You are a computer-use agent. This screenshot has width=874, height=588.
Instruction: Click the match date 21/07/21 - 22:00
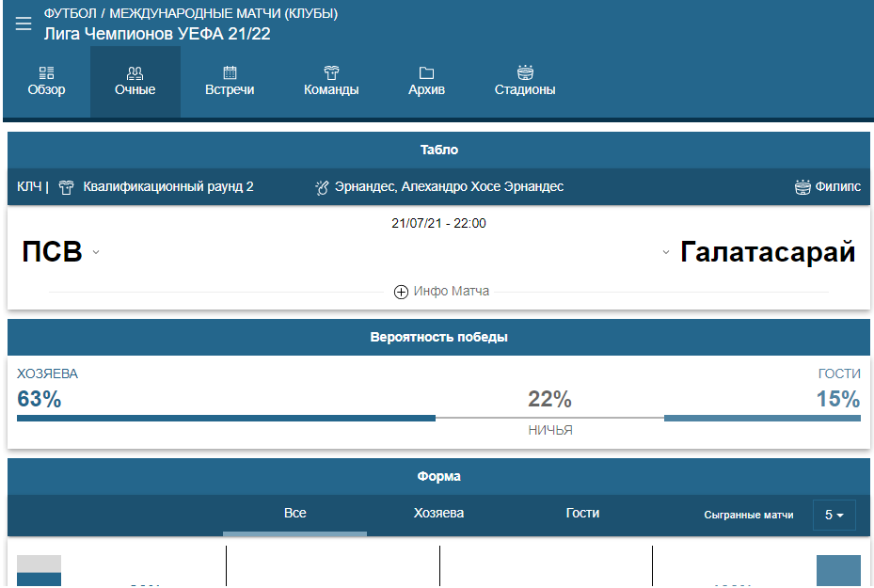pyautogui.click(x=438, y=224)
